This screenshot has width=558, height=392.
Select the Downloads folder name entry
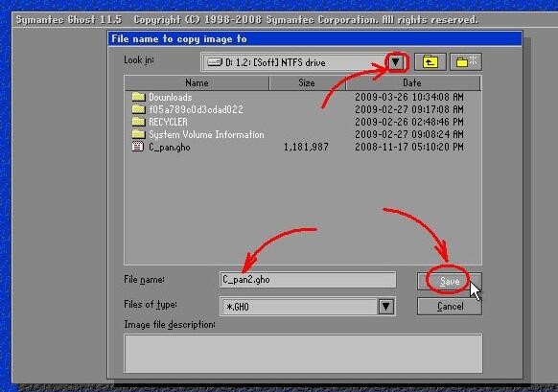pyautogui.click(x=171, y=97)
